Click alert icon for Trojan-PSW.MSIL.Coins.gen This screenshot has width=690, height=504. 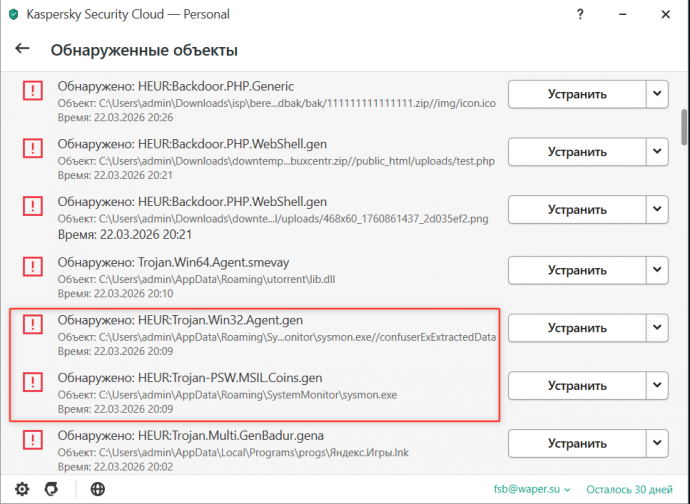click(33, 382)
